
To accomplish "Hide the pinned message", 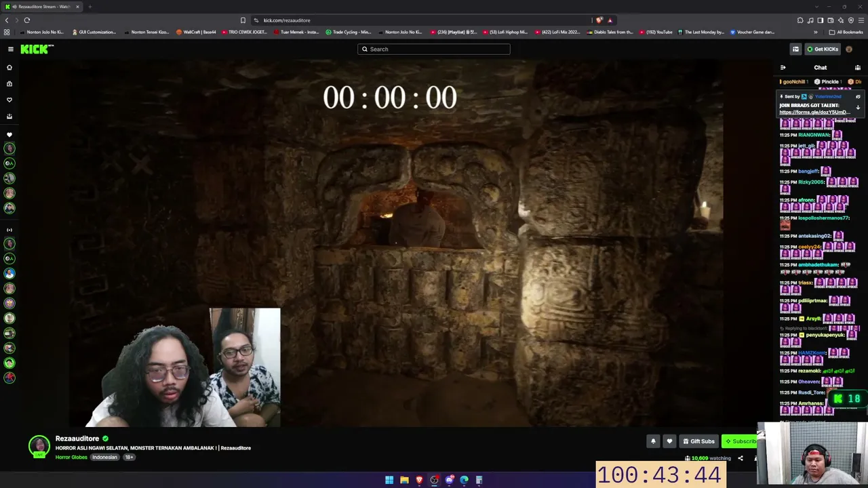I will coord(858,97).
